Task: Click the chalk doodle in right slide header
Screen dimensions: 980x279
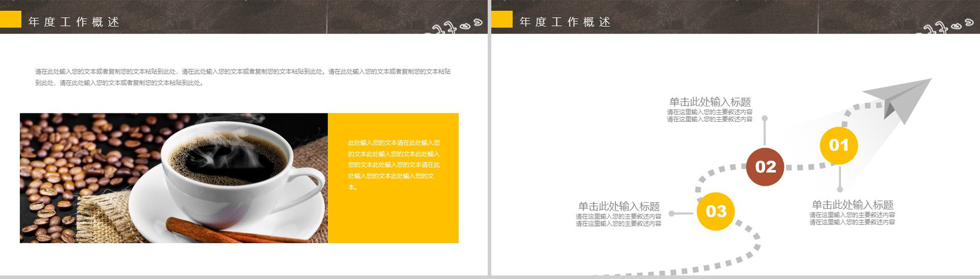Action: (x=946, y=26)
